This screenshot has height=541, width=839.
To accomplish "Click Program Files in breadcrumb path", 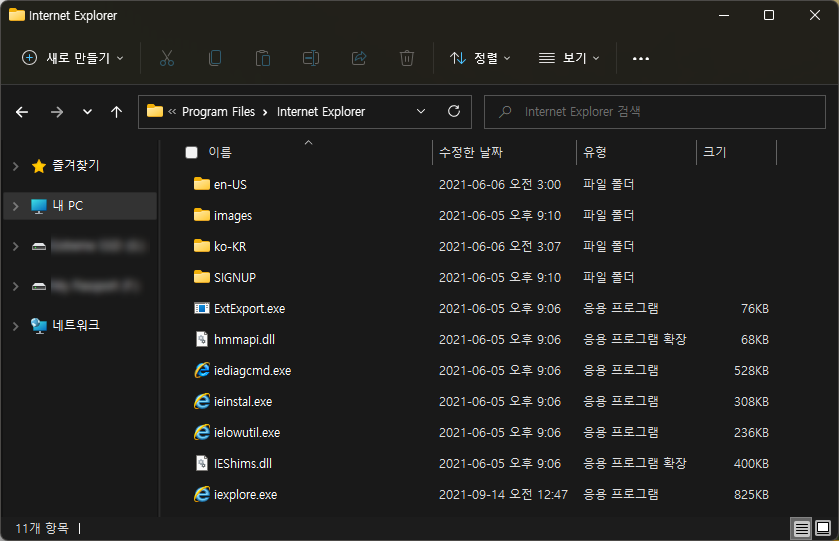I will click(x=218, y=111).
